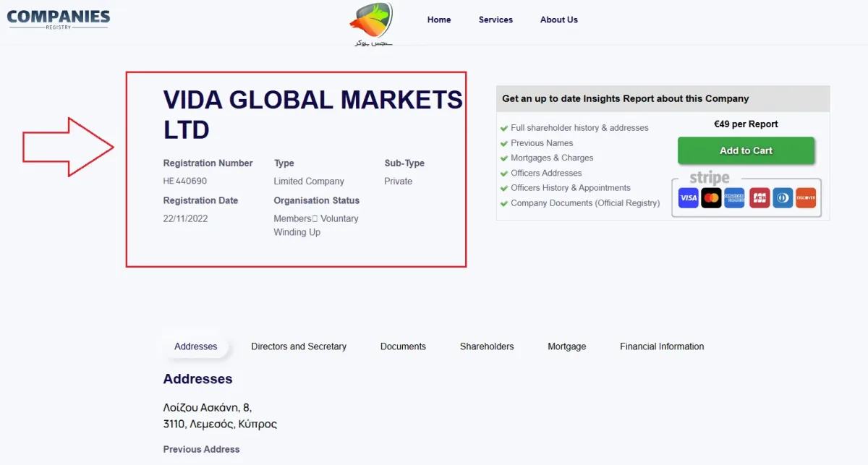The height and width of the screenshot is (465, 868).
Task: Click checkmark beside Mortgages & Charges
Action: tap(504, 158)
